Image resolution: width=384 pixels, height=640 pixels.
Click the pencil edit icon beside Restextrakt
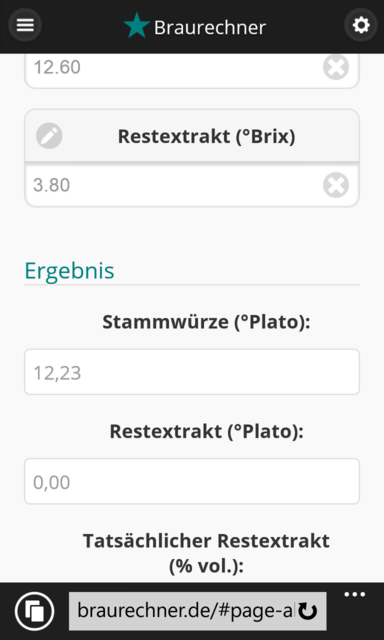pos(49,136)
